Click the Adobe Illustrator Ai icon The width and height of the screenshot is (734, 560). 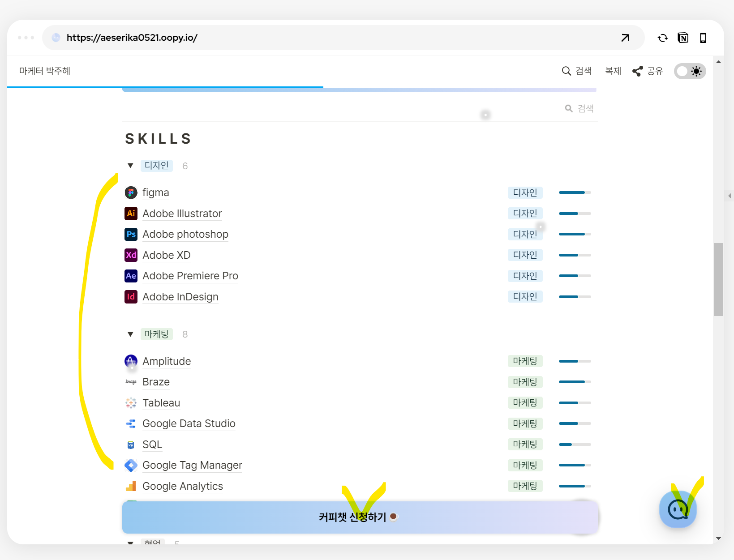(x=131, y=214)
